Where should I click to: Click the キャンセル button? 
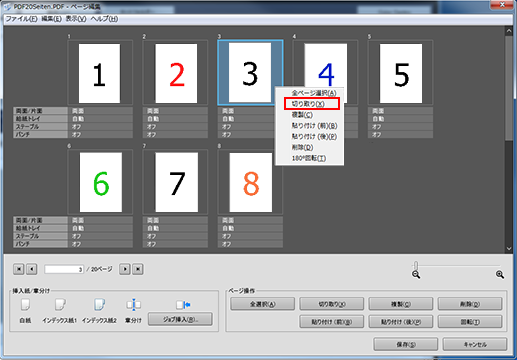pyautogui.click(x=475, y=344)
